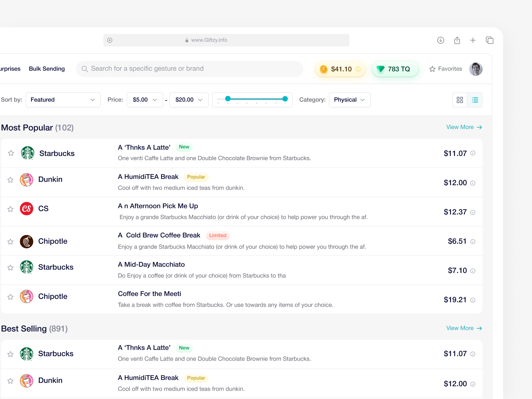Open the Physical category dropdown
Image resolution: width=532 pixels, height=399 pixels.
click(349, 100)
